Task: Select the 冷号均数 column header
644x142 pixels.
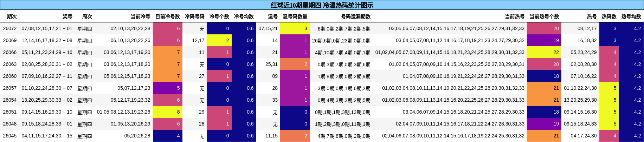Action: pyautogui.click(x=244, y=16)
